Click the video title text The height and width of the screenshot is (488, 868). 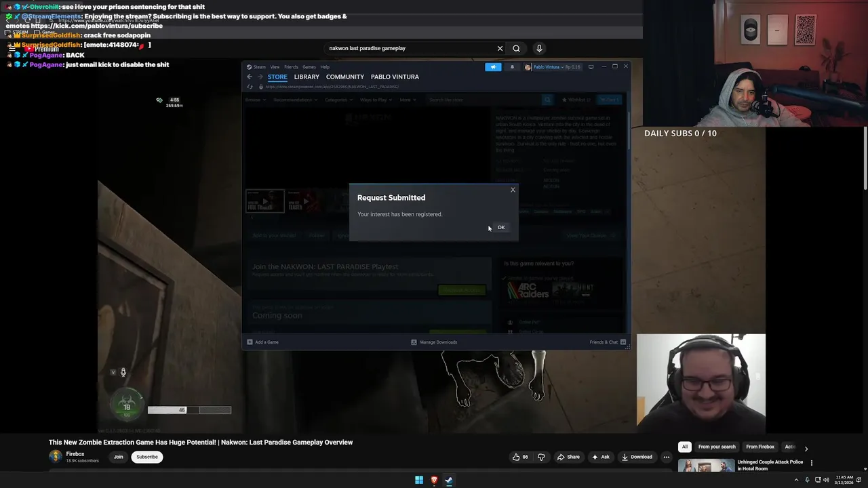coord(201,443)
